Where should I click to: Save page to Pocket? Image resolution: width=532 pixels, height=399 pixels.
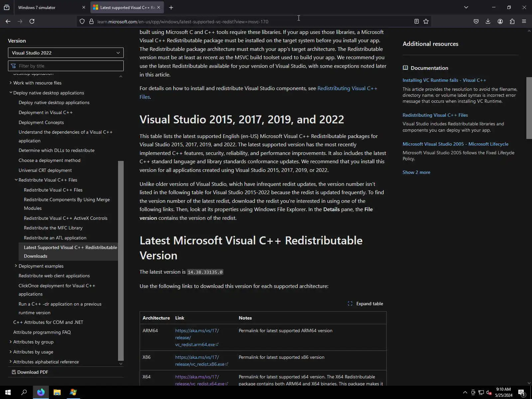tap(476, 21)
